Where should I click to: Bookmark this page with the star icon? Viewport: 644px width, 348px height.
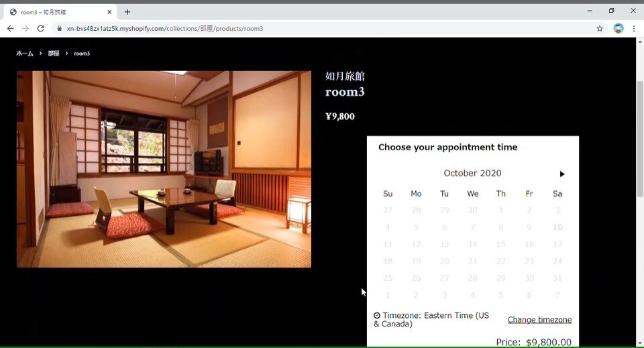click(600, 28)
